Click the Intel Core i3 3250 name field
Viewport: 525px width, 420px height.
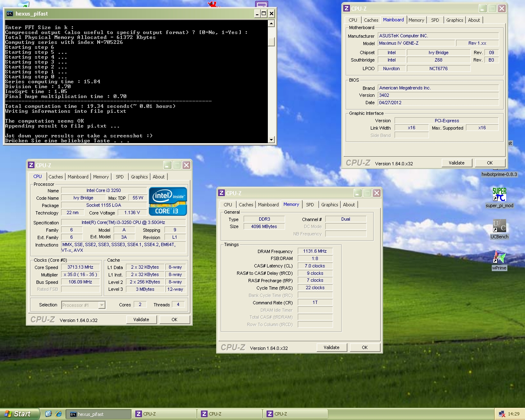pos(104,190)
